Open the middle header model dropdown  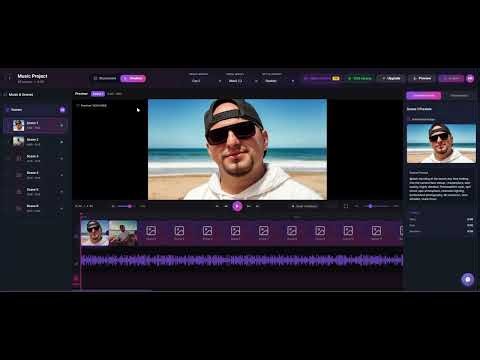coord(242,81)
